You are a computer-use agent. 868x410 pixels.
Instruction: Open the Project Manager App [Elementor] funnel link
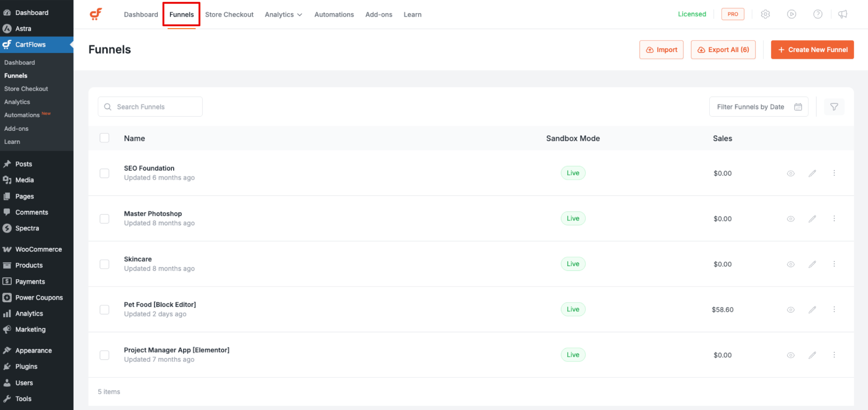tap(177, 350)
